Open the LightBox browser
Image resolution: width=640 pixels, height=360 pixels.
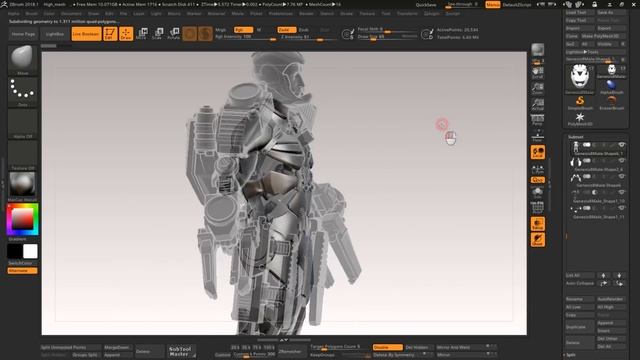[55, 34]
